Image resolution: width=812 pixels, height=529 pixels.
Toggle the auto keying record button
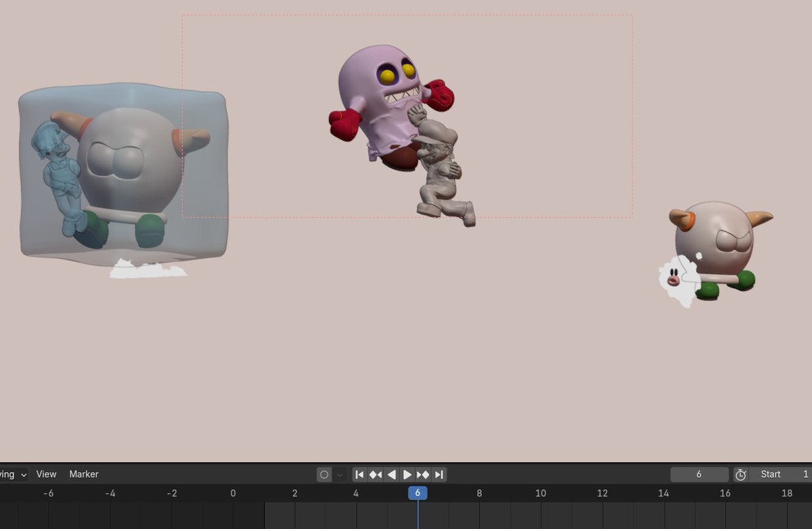[x=324, y=475]
